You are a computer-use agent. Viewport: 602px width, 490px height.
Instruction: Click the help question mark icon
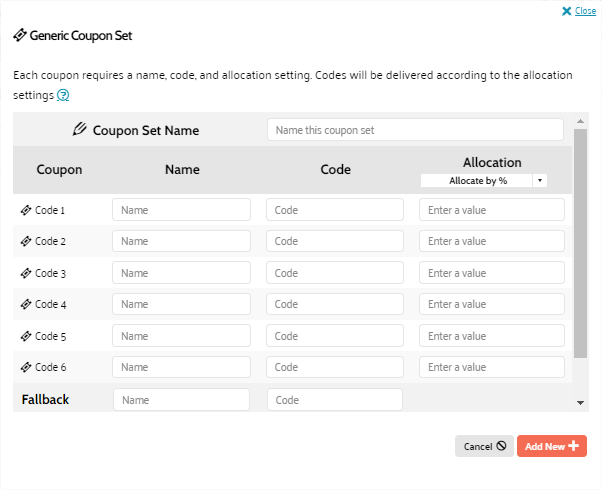pyautogui.click(x=63, y=95)
